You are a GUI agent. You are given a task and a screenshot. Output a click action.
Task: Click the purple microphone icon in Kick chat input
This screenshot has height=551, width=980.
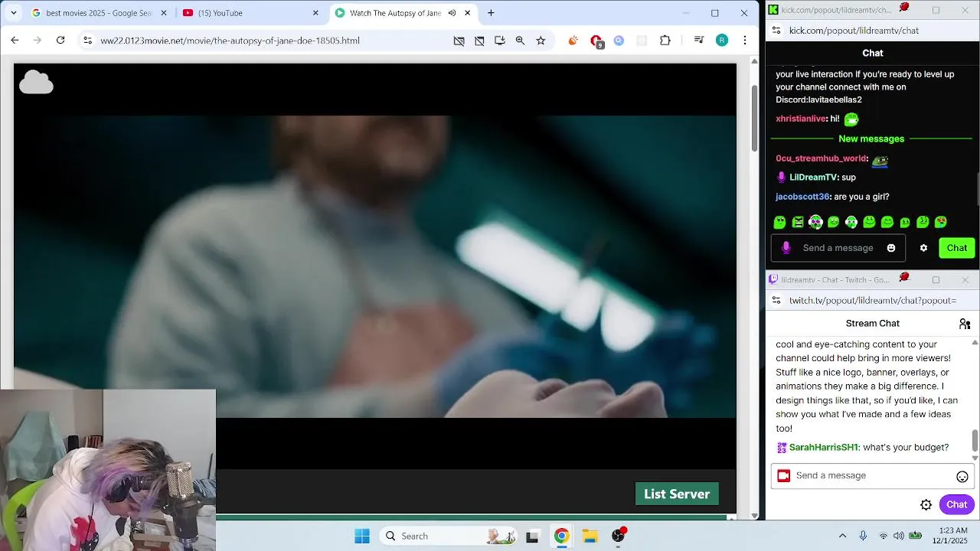click(786, 248)
